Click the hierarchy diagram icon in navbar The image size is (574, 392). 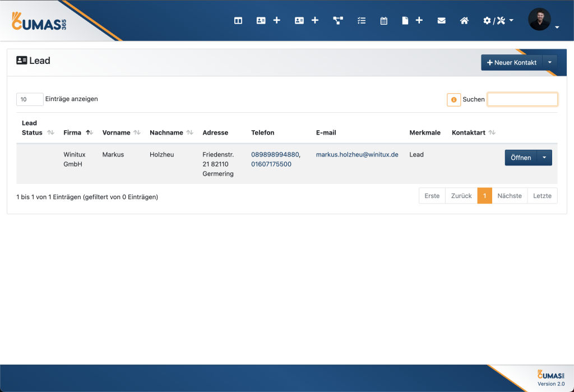click(x=338, y=21)
